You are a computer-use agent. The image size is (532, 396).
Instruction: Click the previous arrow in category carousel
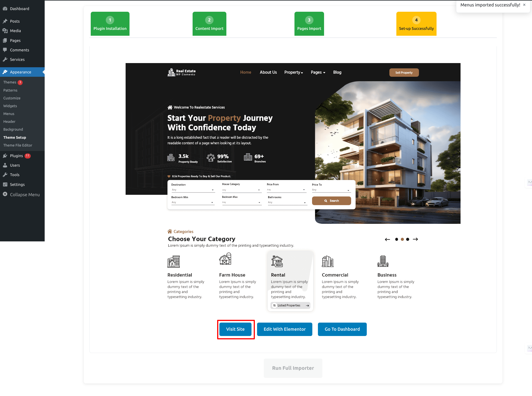pyautogui.click(x=387, y=239)
